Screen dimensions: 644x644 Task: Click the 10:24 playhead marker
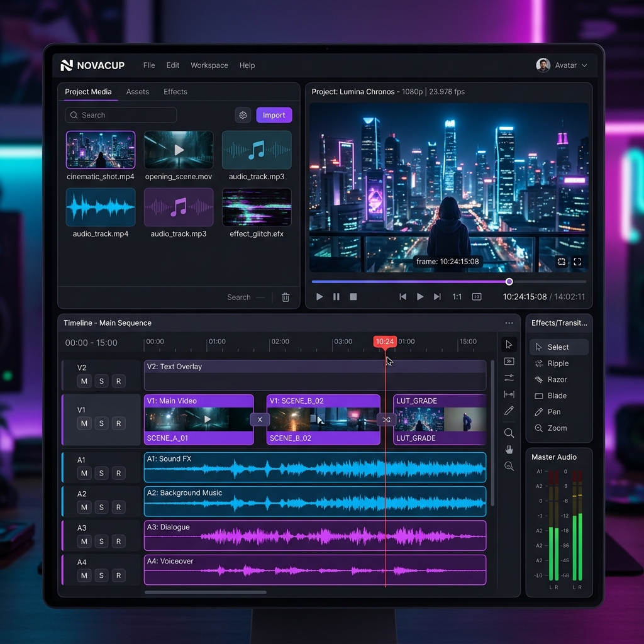coord(385,341)
